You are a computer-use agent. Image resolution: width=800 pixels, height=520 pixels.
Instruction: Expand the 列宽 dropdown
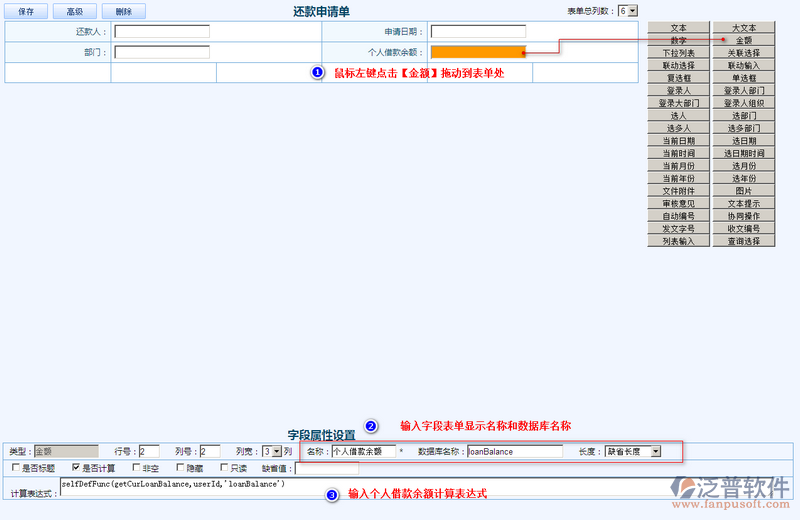(270, 452)
